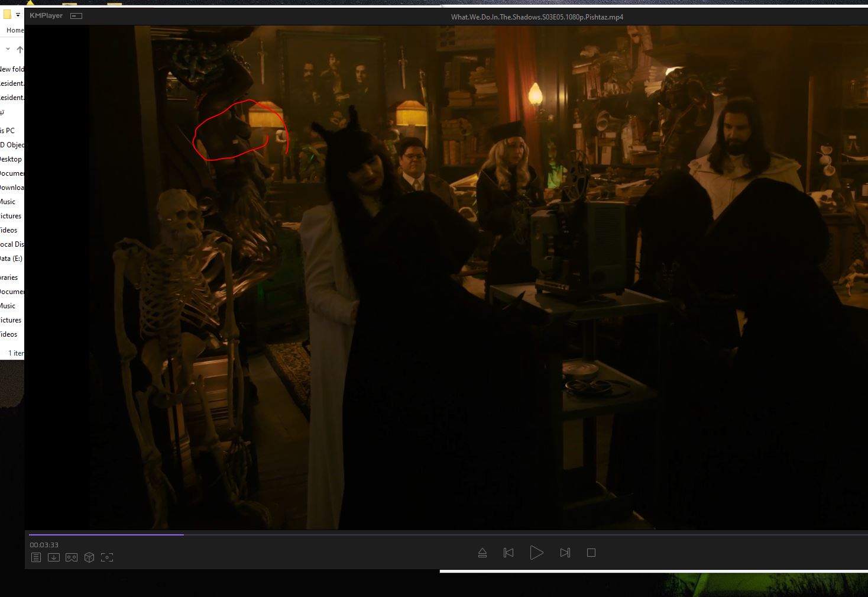
Task: Toggle compact mode icon beside KMPlayer
Action: pos(76,16)
